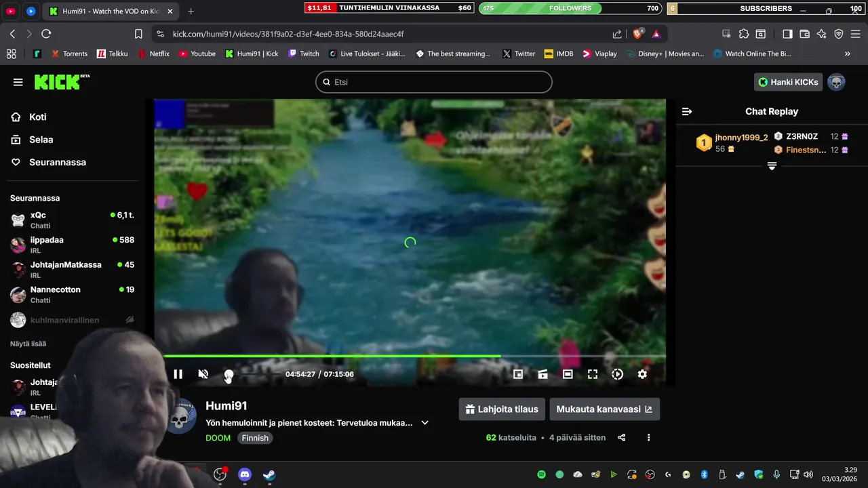Open Twitch bookmark
Viewport: 868px width, 488px height.
(303, 54)
